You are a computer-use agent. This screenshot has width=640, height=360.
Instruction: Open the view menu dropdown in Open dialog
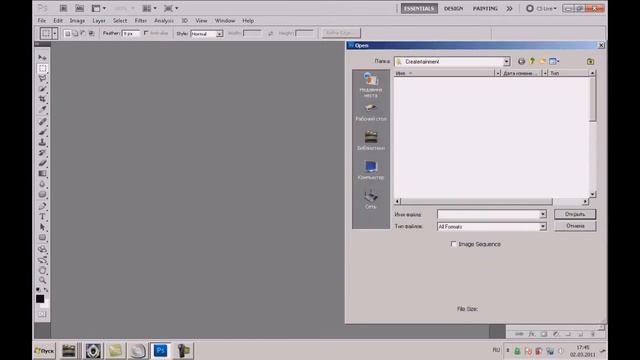554,61
